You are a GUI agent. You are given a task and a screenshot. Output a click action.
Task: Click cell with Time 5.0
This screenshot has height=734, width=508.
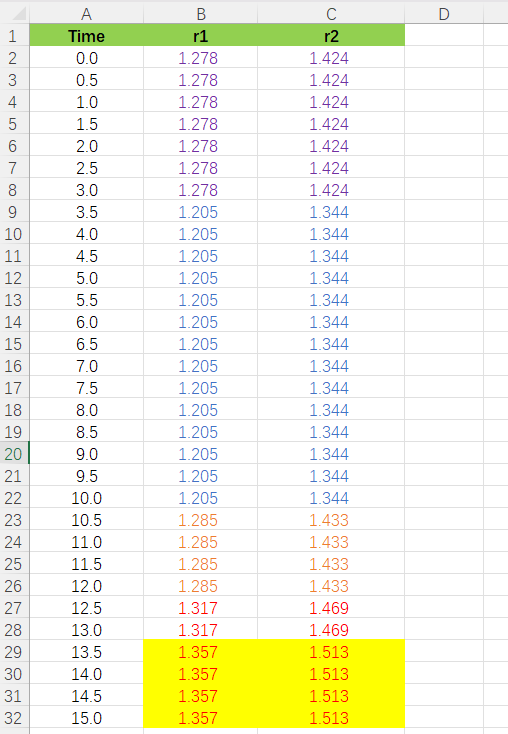click(x=87, y=278)
